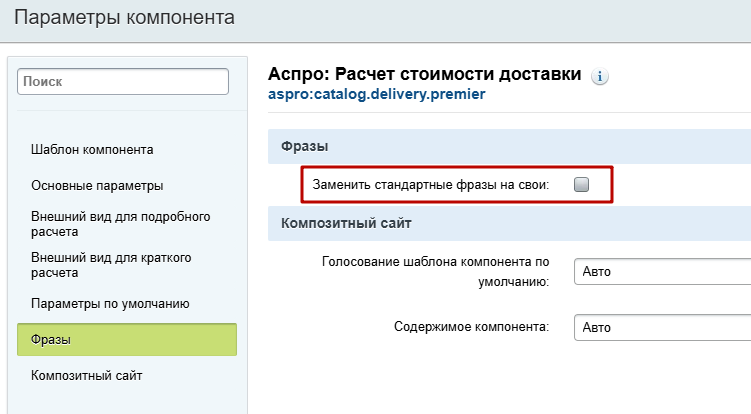Open "Параметры по умолчанию" section
The width and height of the screenshot is (751, 414).
tap(110, 304)
